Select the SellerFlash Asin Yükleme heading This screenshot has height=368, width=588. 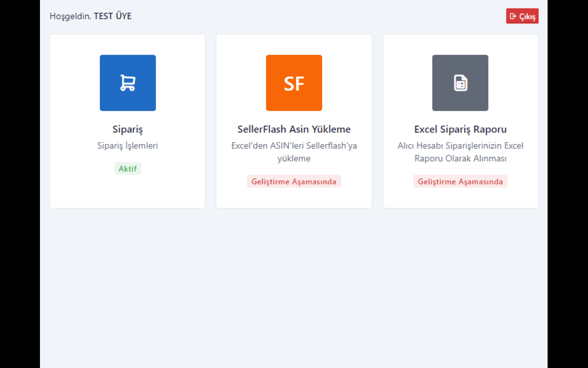point(294,129)
